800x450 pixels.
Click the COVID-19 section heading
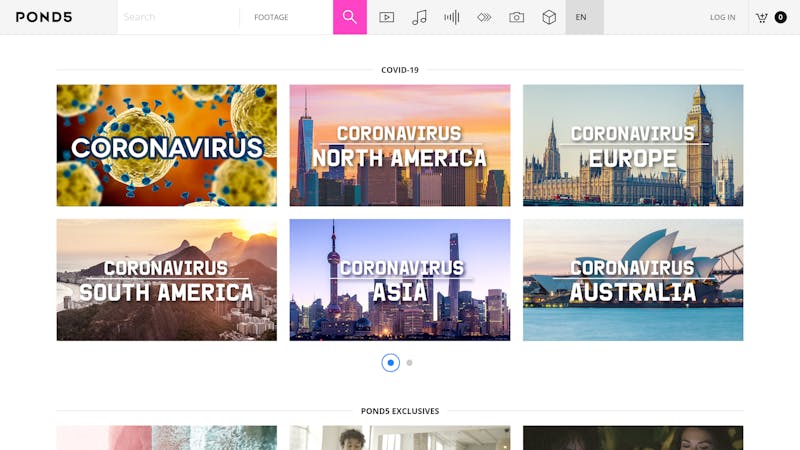click(x=400, y=70)
